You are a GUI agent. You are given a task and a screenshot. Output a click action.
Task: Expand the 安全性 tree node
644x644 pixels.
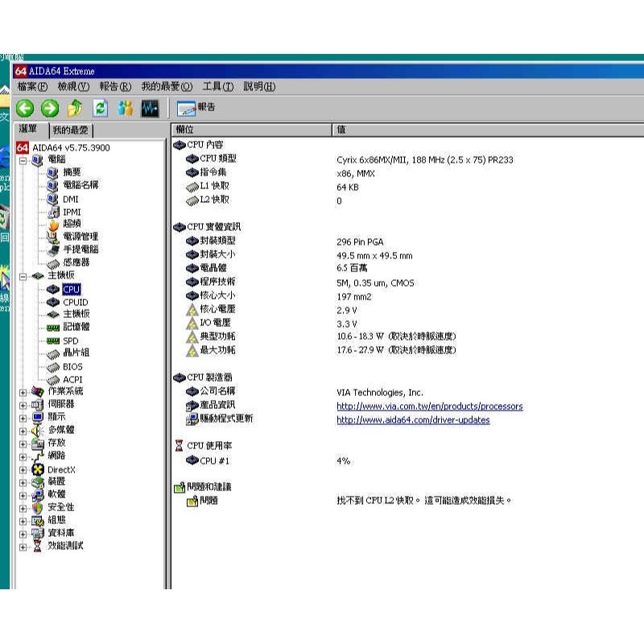(x=23, y=509)
